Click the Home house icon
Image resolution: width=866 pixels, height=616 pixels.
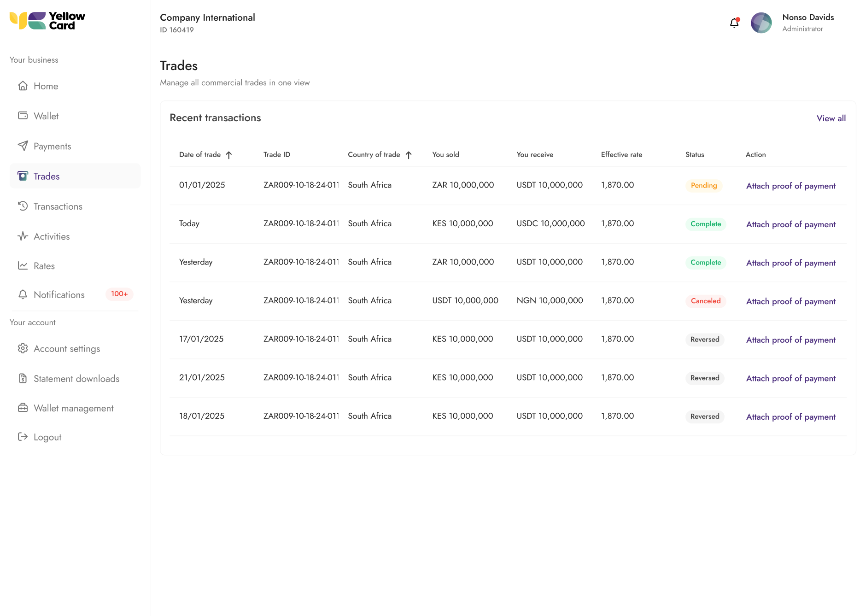tap(23, 86)
